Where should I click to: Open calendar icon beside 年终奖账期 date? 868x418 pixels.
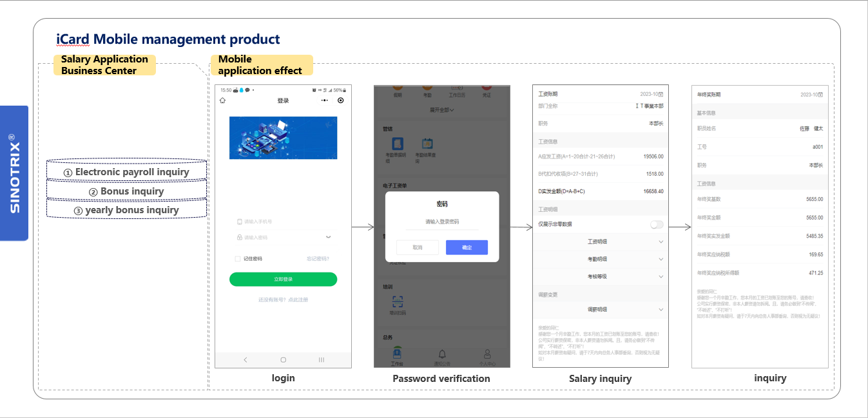(x=821, y=95)
